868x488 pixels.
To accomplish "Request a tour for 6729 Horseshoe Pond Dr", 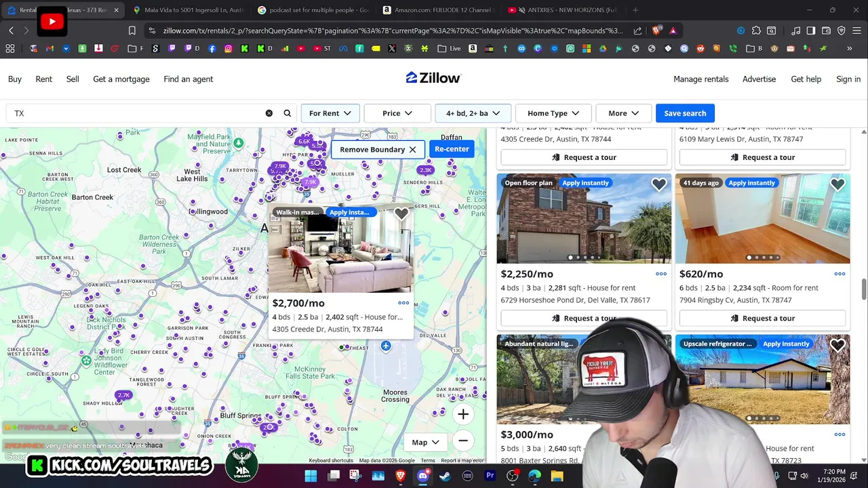I will click(x=584, y=318).
